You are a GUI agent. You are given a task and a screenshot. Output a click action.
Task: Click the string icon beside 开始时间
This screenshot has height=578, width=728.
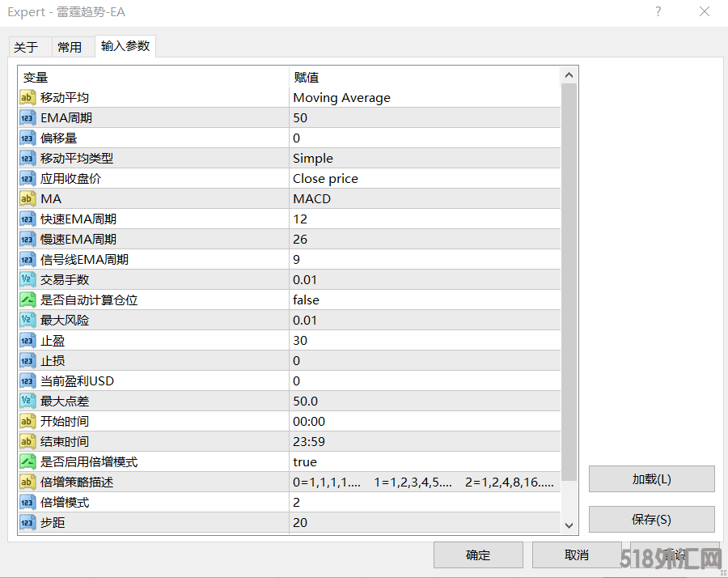[27, 422]
